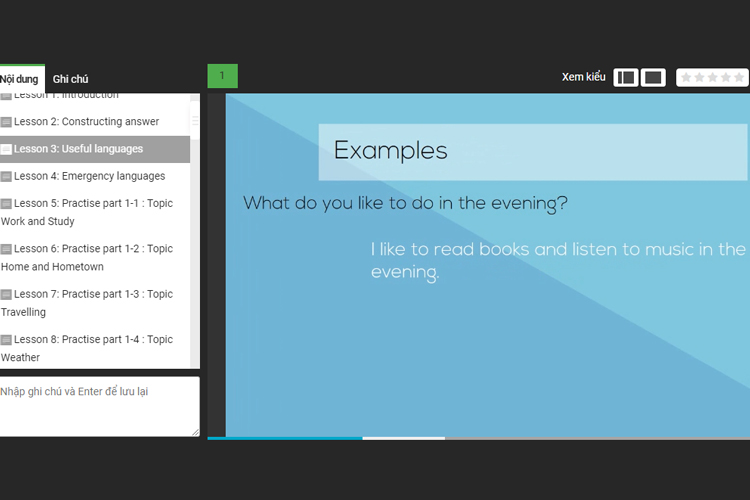Switch to the Ghi chú tab
This screenshot has height=500, width=750.
(71, 79)
